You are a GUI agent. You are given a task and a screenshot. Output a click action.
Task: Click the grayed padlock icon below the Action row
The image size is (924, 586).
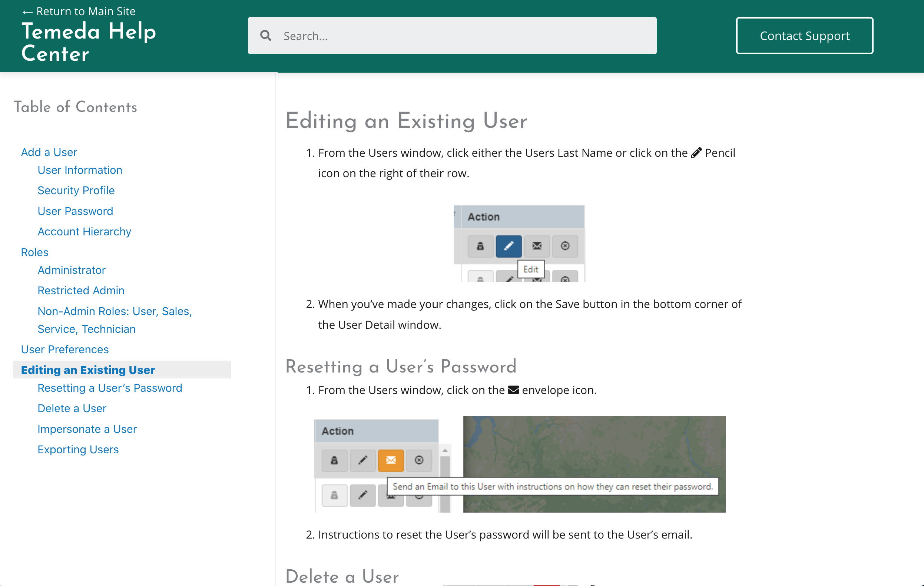pos(334,496)
